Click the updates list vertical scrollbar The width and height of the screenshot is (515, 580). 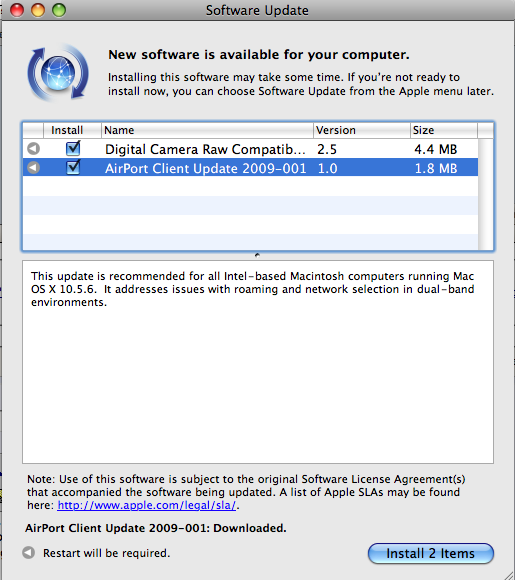coord(485,194)
